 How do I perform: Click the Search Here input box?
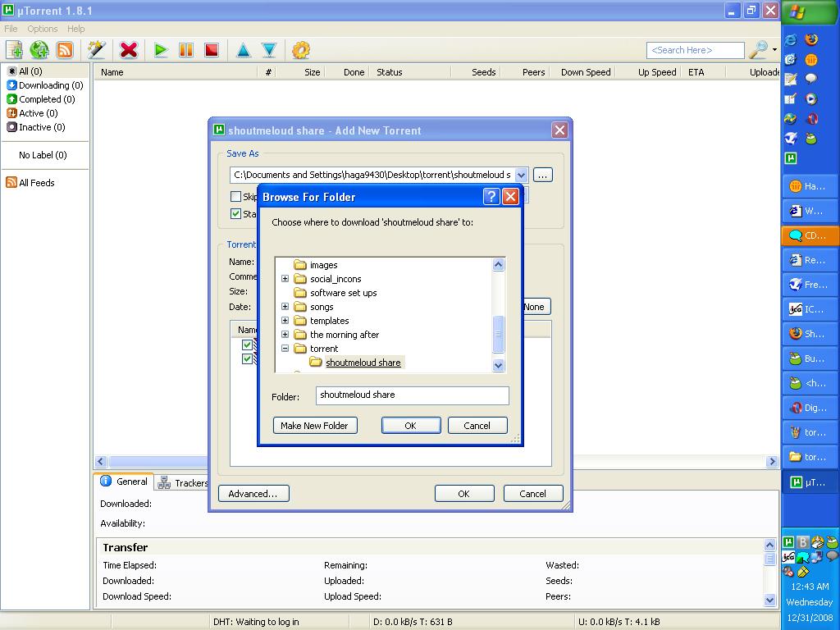point(696,50)
